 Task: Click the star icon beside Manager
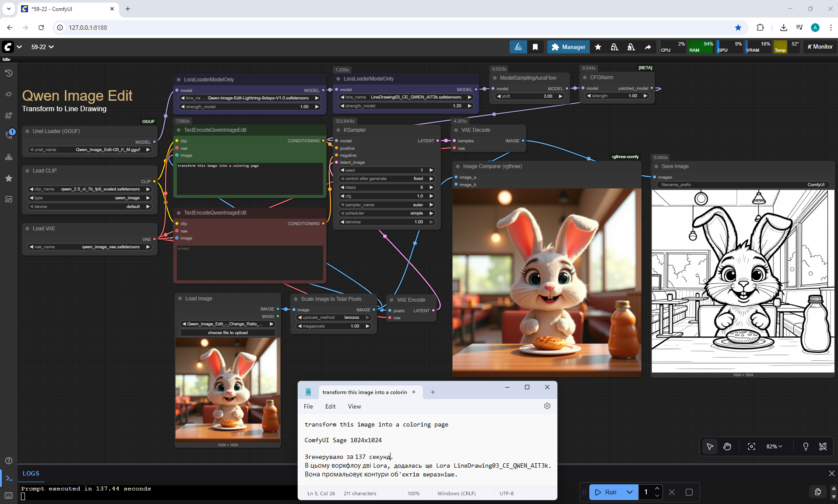(x=598, y=47)
